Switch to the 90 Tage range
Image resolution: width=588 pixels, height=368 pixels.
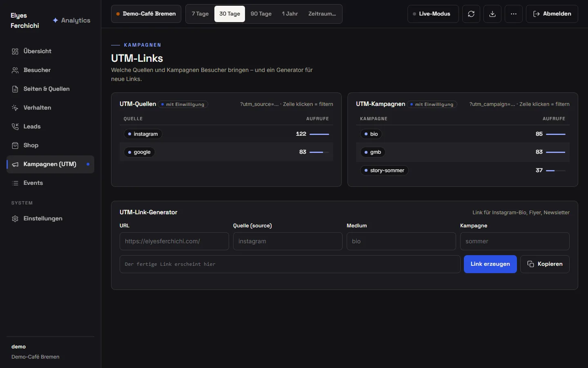coord(261,14)
